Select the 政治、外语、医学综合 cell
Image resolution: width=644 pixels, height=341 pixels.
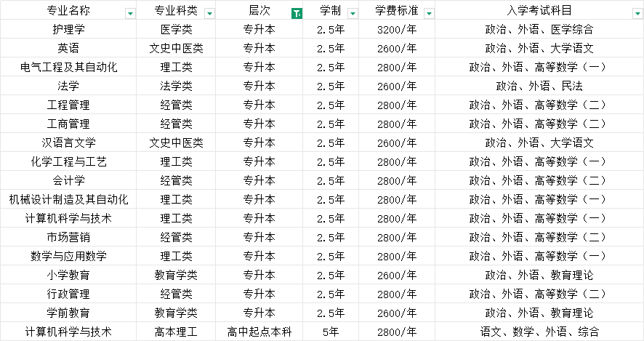click(x=539, y=29)
